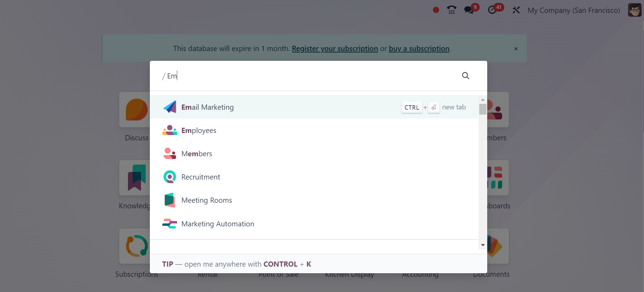Open the VoIP phone icon

click(x=452, y=10)
